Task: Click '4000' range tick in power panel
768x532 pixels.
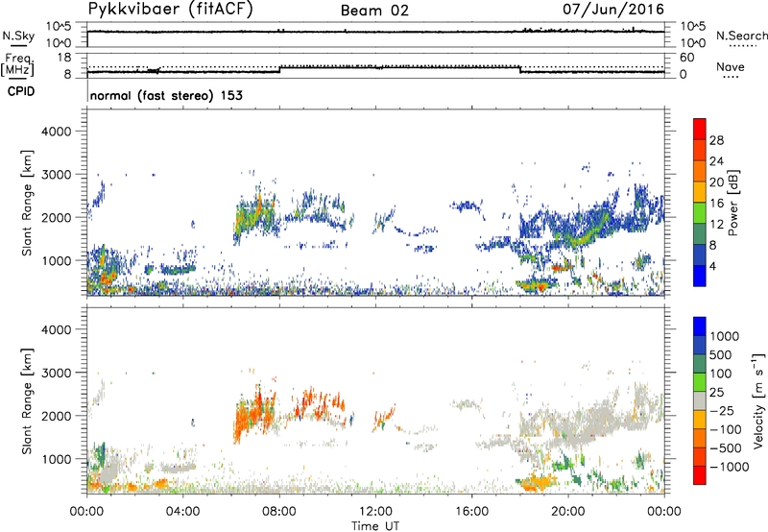Action: (x=57, y=132)
